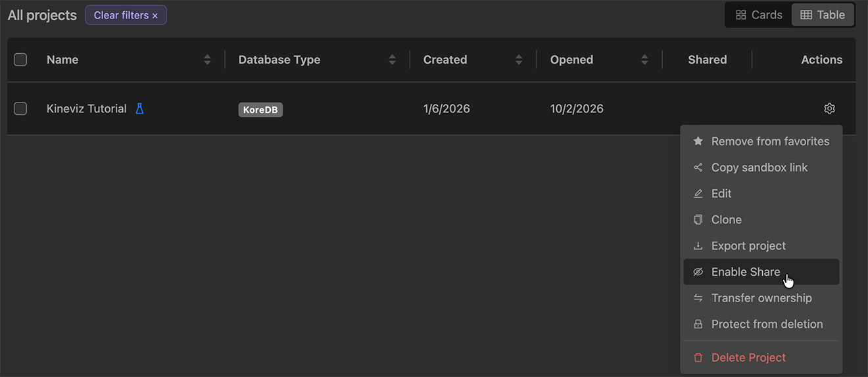Click the blue flask sandbox icon
This screenshot has width=868, height=377.
coord(139,108)
